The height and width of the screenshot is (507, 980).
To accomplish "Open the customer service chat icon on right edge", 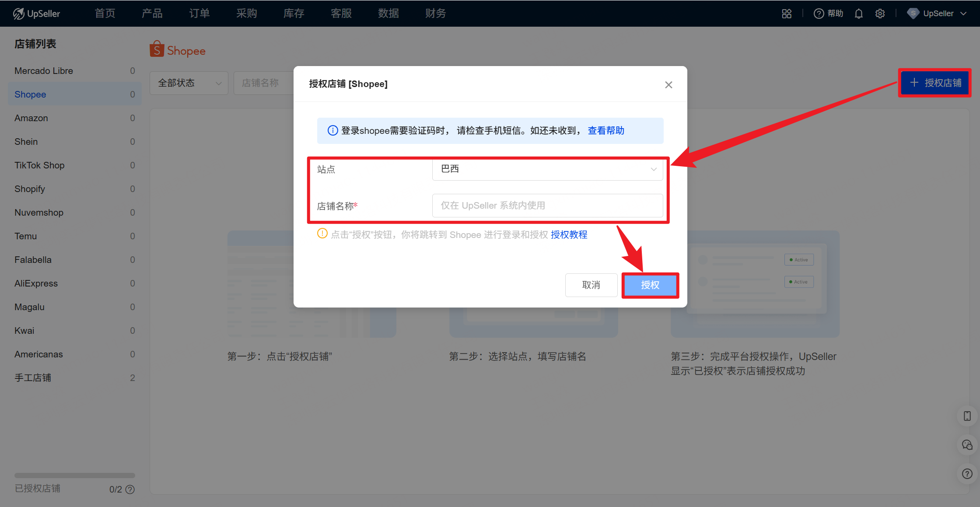I will [x=966, y=445].
